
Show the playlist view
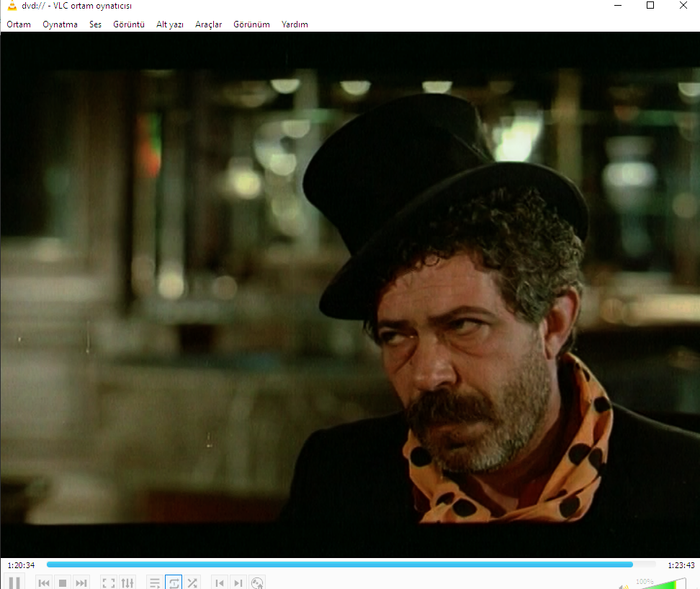coord(154,583)
